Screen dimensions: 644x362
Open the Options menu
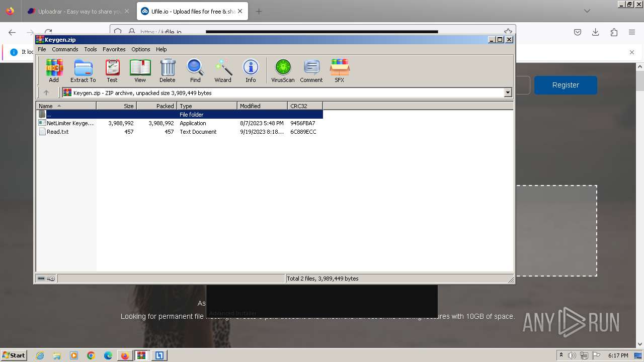(141, 49)
